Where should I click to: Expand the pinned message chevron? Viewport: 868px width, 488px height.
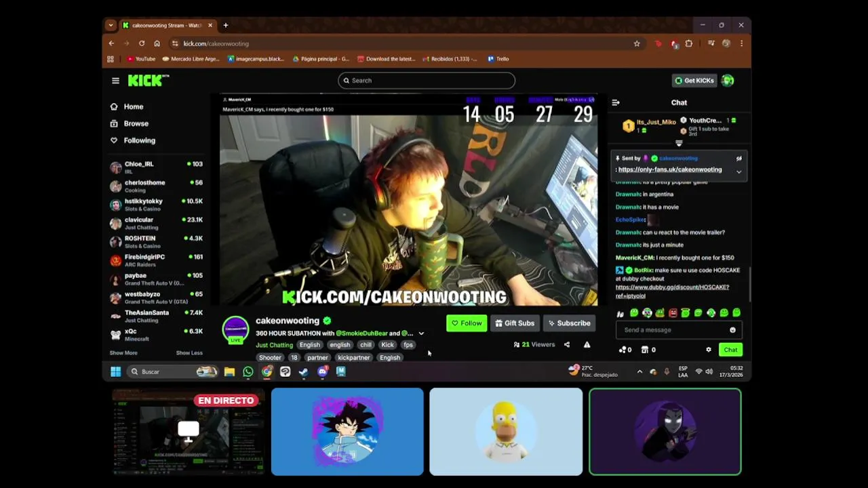pyautogui.click(x=738, y=171)
